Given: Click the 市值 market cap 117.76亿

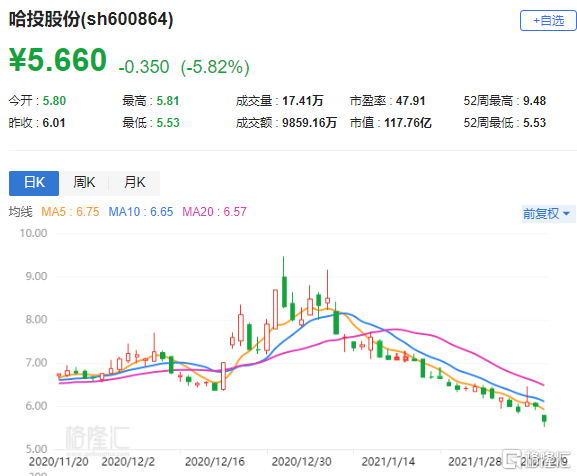Looking at the screenshot, I should [x=408, y=123].
